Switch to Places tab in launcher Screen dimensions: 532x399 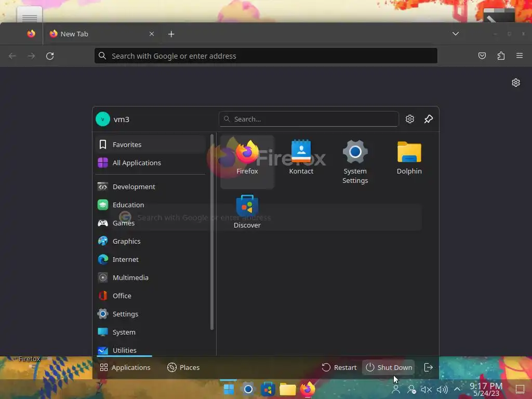(183, 367)
